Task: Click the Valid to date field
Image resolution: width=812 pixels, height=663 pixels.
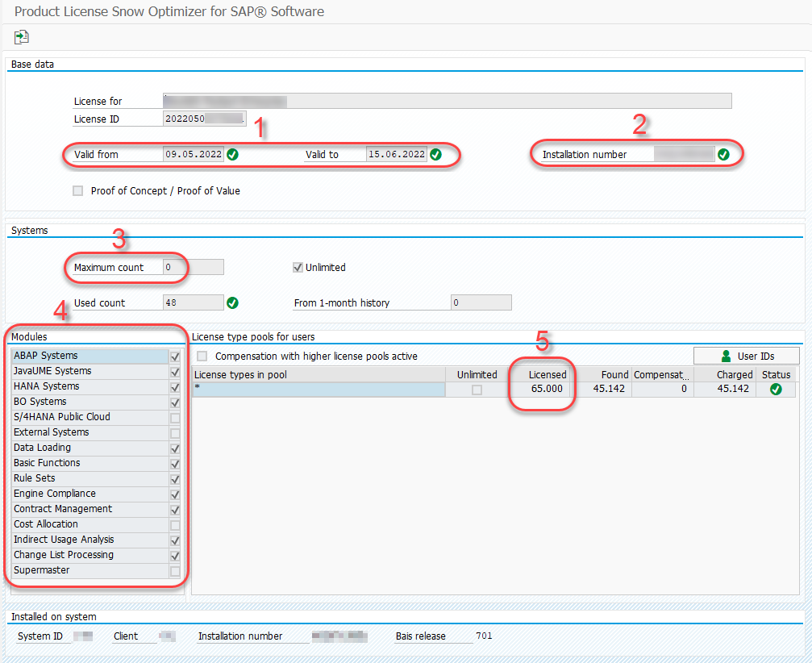Action: (x=397, y=154)
